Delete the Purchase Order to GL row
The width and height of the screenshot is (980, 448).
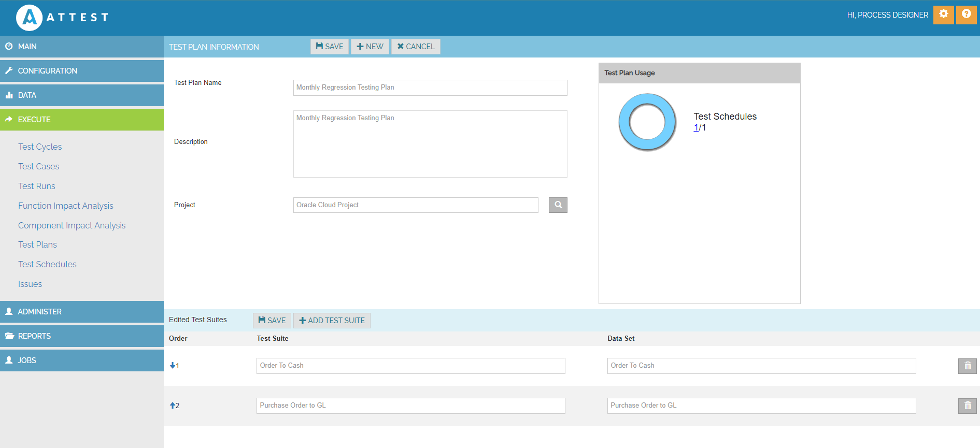[x=967, y=406]
